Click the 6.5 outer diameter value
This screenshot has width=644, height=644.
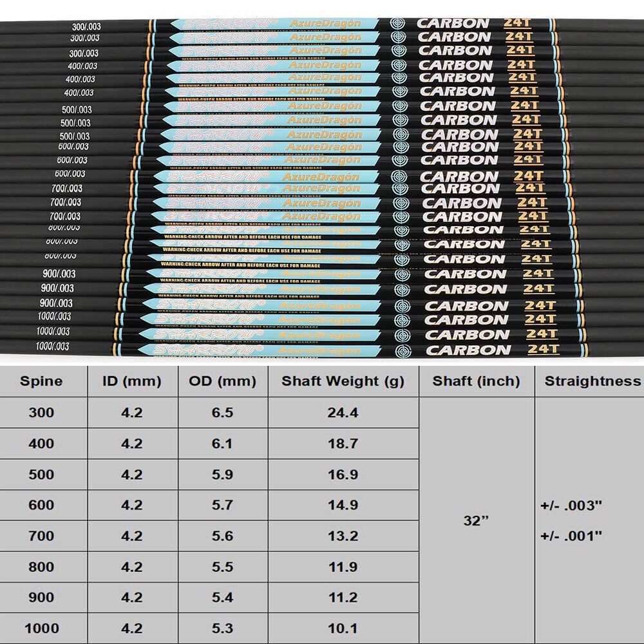(223, 413)
